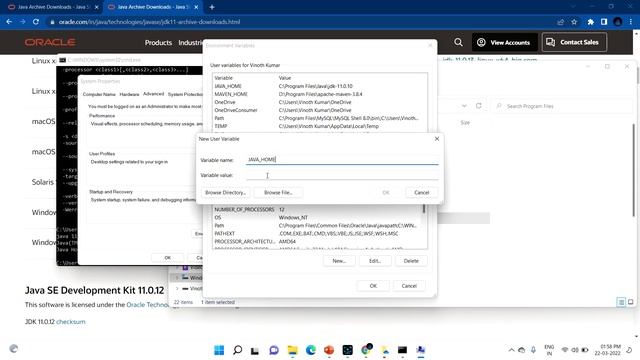This screenshot has height=360, width=640.
Task: Select the MAVEN_HOME user variable row
Action: [320, 94]
